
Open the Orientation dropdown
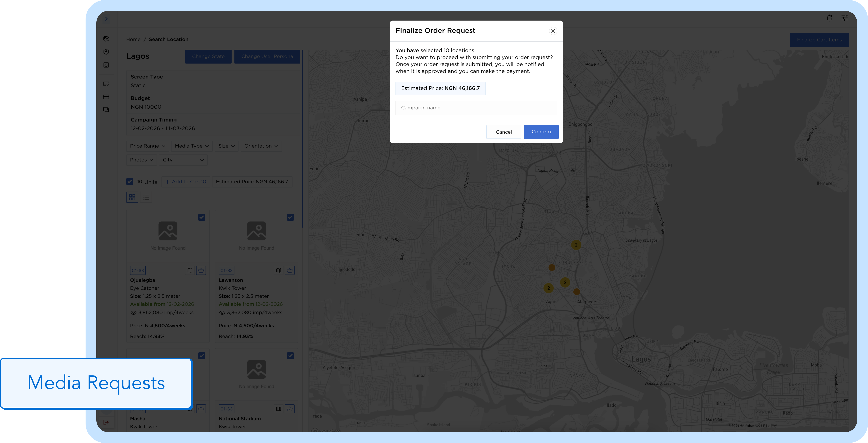[x=261, y=146]
